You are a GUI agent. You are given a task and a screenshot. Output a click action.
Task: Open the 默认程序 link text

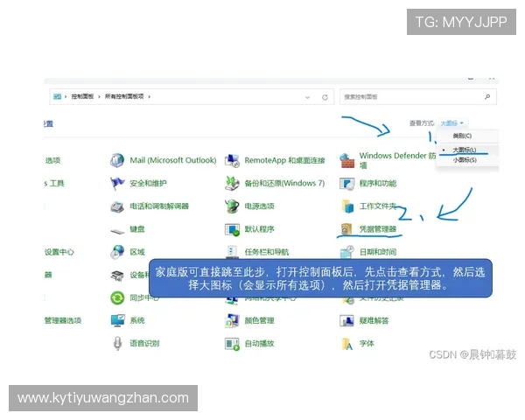(x=259, y=229)
